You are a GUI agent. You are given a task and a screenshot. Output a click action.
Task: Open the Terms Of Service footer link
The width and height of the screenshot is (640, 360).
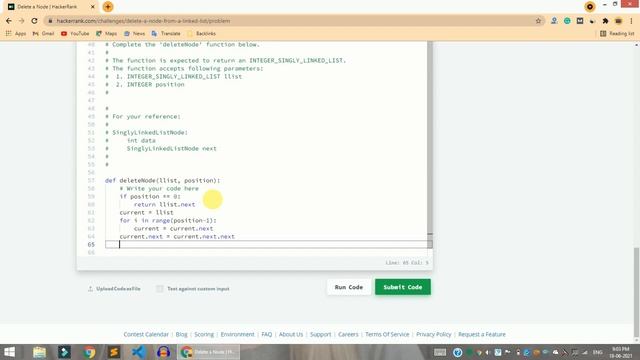point(387,334)
